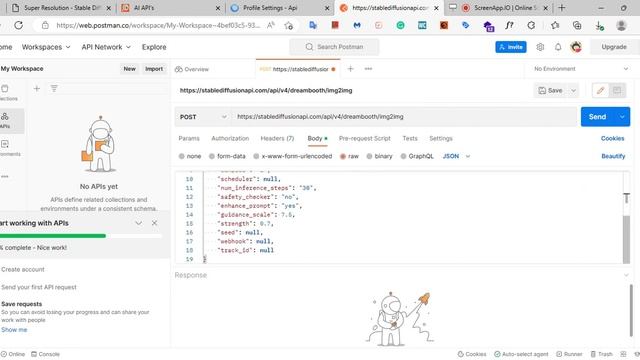Collapse the start working with APIs panel
640x360 pixels.
[138, 223]
